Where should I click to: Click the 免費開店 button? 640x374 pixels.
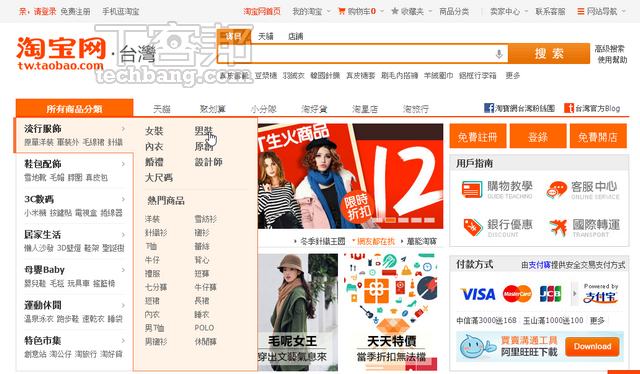tap(598, 136)
